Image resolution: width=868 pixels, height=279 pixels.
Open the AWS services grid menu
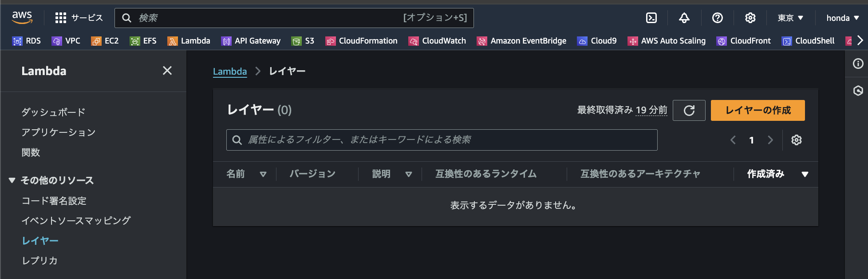[61, 18]
